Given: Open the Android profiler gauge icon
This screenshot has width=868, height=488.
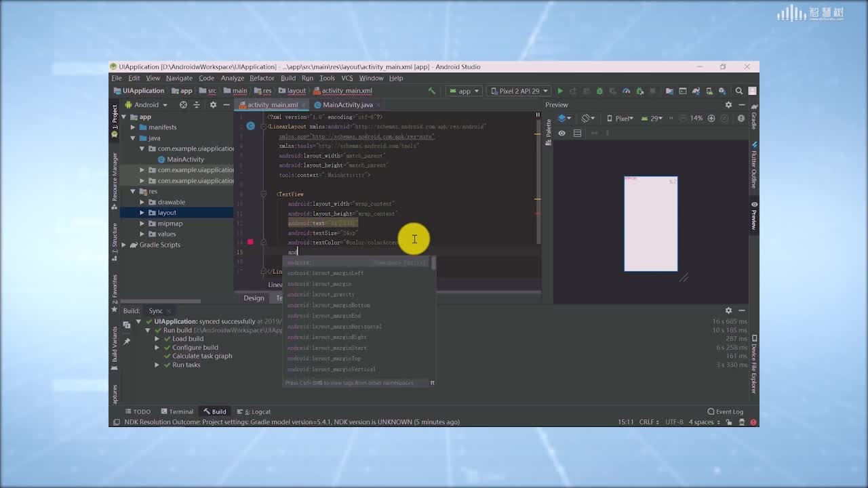Looking at the screenshot, I should [626, 91].
